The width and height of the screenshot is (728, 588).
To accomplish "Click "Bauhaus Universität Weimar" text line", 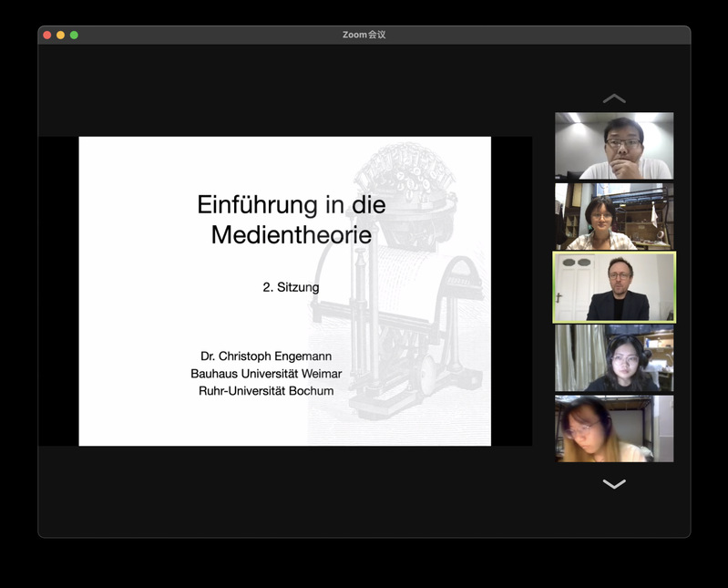I will tap(266, 374).
